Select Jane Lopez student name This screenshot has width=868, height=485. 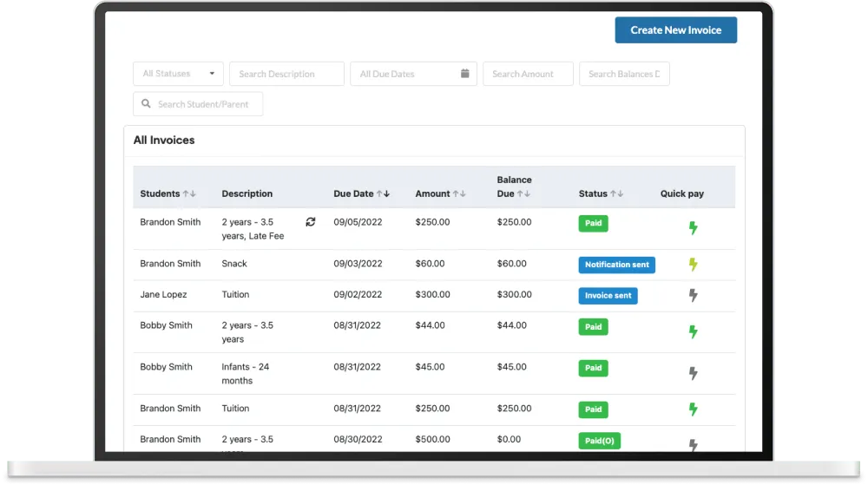pyautogui.click(x=163, y=294)
